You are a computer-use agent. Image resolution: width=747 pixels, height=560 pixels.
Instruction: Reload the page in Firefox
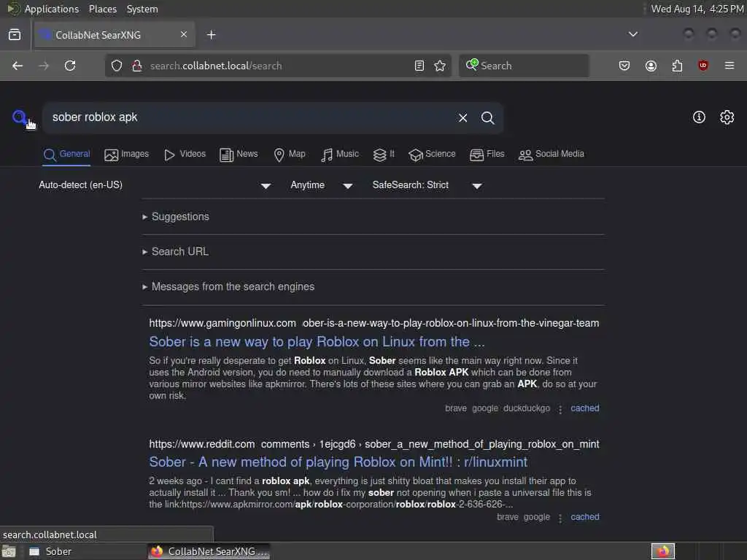(70, 66)
